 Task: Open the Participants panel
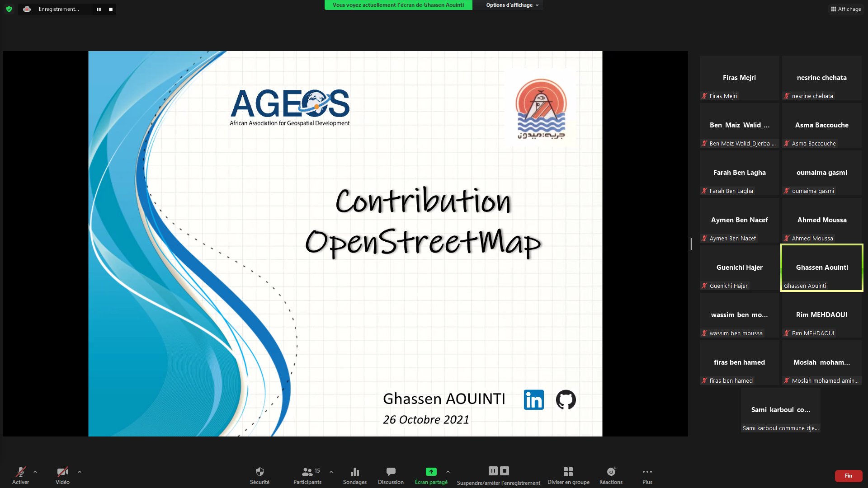308,476
